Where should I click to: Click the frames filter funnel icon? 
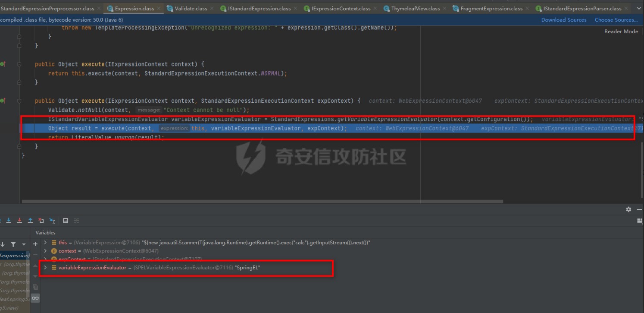(13, 244)
